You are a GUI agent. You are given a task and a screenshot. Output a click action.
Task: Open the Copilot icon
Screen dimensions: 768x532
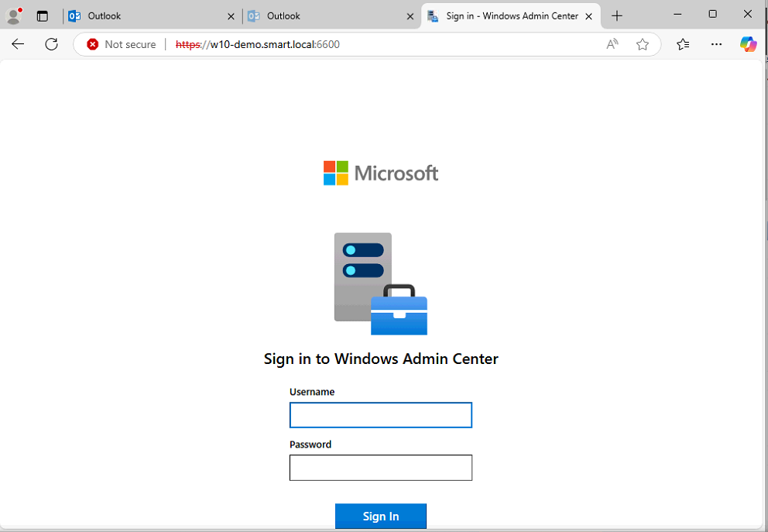tap(749, 44)
